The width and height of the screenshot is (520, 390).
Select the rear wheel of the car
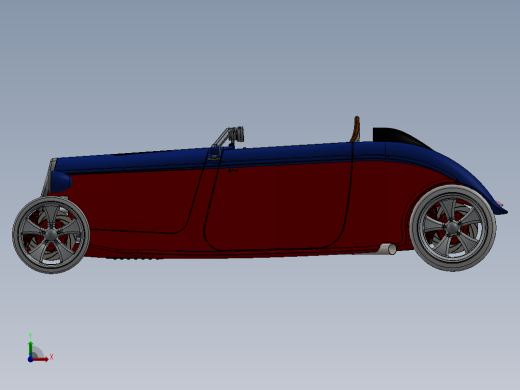(453, 228)
